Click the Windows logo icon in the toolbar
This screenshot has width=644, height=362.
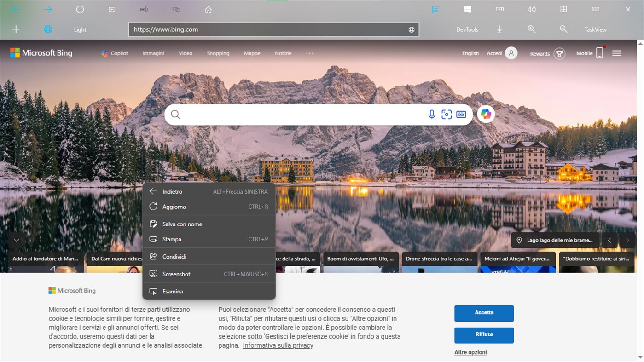point(467,9)
